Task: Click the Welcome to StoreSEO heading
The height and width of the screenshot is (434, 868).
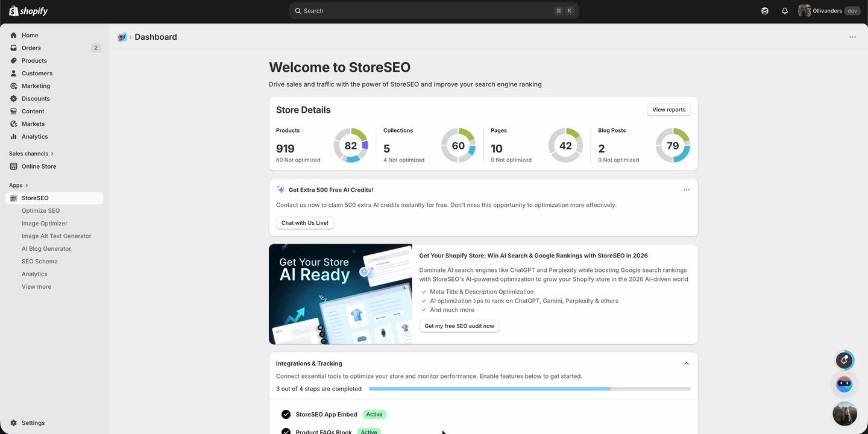Action: (339, 68)
